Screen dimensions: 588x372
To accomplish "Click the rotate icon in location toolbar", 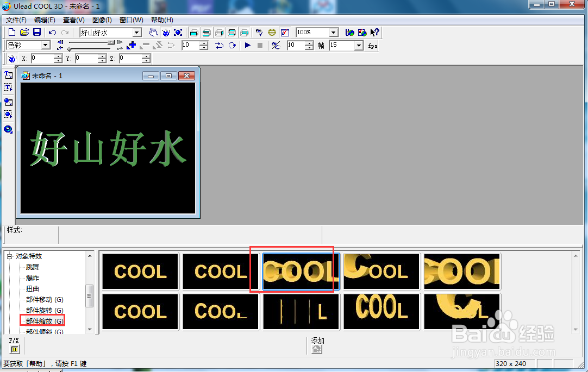I will [x=11, y=59].
